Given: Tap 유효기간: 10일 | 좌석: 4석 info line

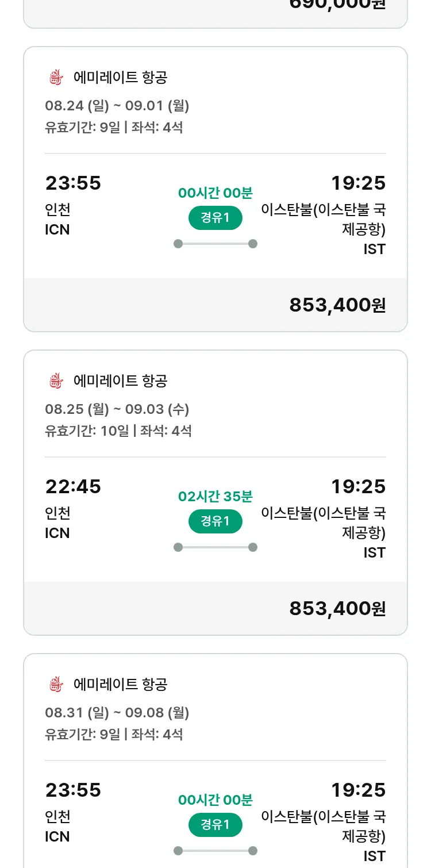Looking at the screenshot, I should pos(118,431).
